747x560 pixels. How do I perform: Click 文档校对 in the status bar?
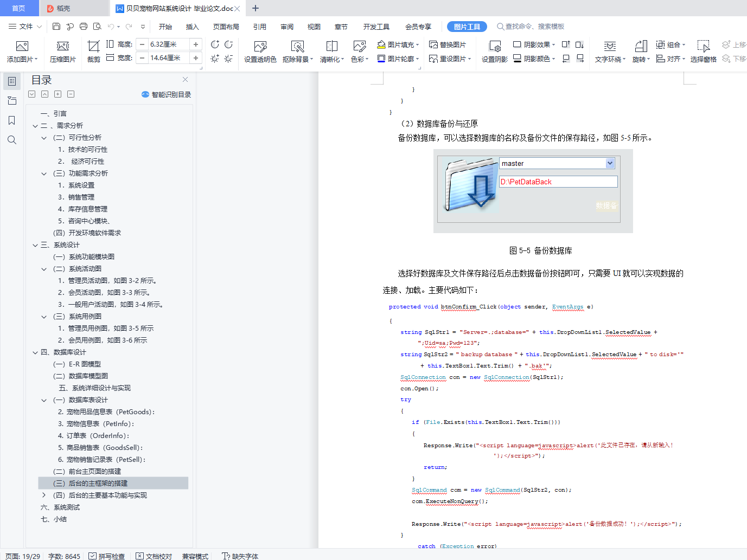(x=154, y=556)
